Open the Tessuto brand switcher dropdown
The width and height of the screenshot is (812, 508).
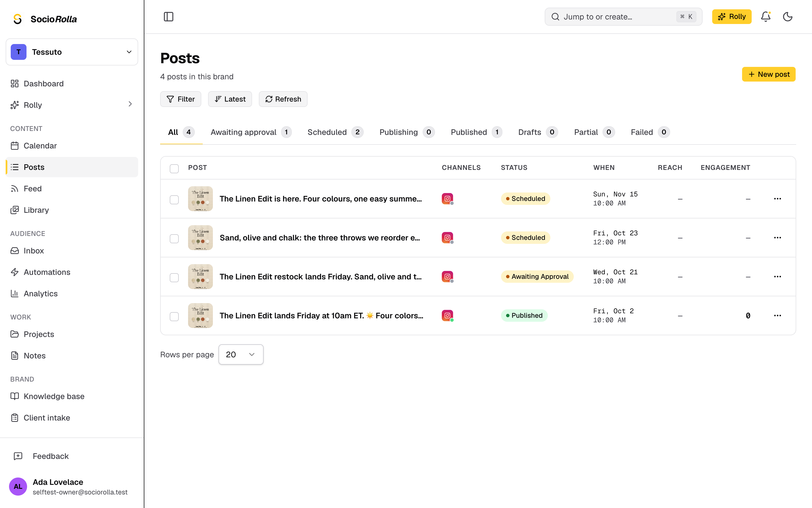(72, 52)
